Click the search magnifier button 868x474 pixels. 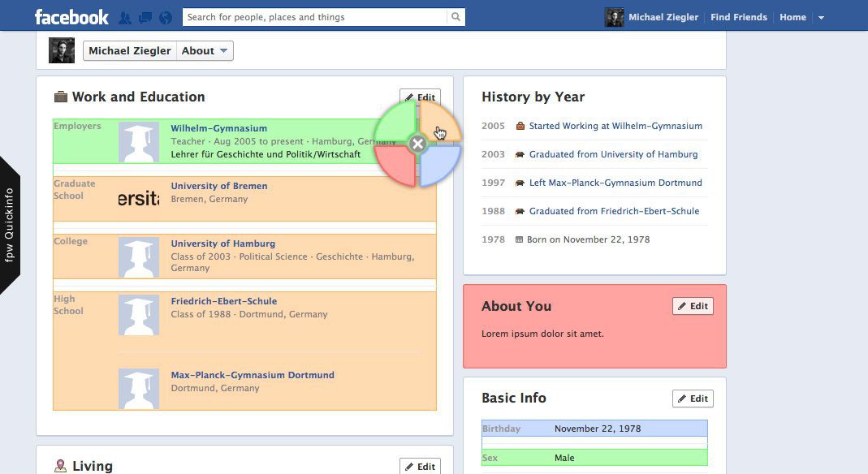click(456, 17)
